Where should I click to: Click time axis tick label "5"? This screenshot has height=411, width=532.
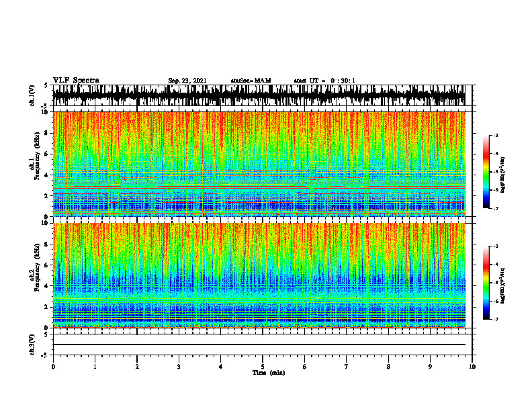[263, 367]
